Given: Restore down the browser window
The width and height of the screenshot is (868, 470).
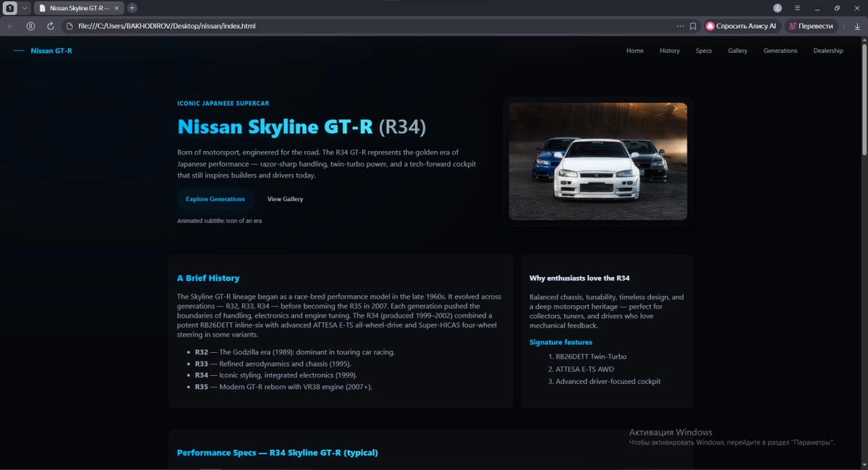Looking at the screenshot, I should [837, 8].
